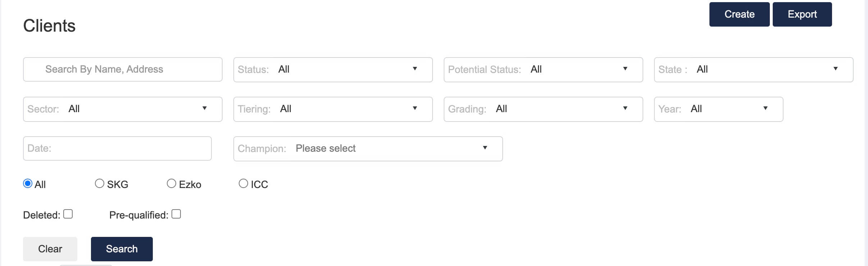Enable the Pre-qualified checkbox

(176, 214)
